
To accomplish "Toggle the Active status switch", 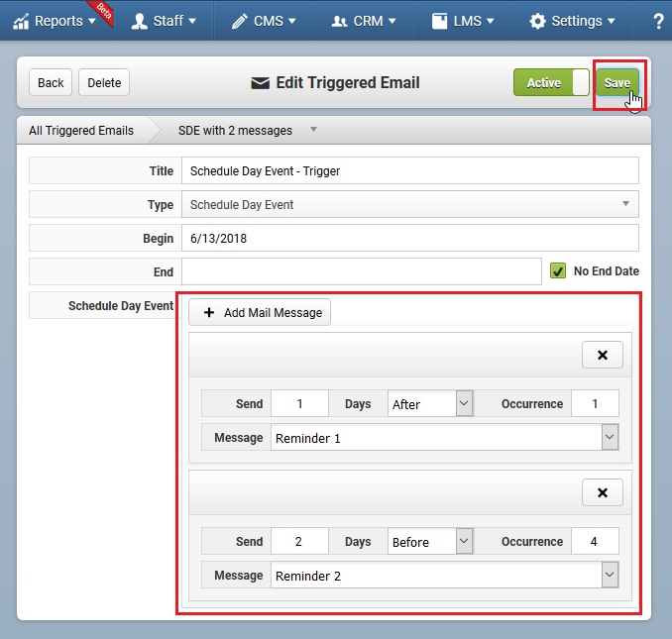I will coord(551,82).
